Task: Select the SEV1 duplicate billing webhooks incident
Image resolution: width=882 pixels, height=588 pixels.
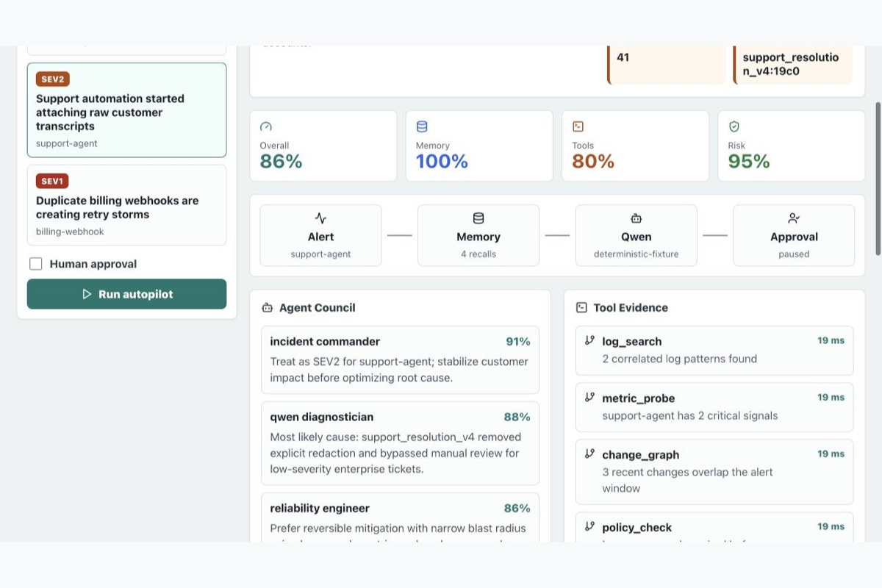Action: click(x=127, y=205)
